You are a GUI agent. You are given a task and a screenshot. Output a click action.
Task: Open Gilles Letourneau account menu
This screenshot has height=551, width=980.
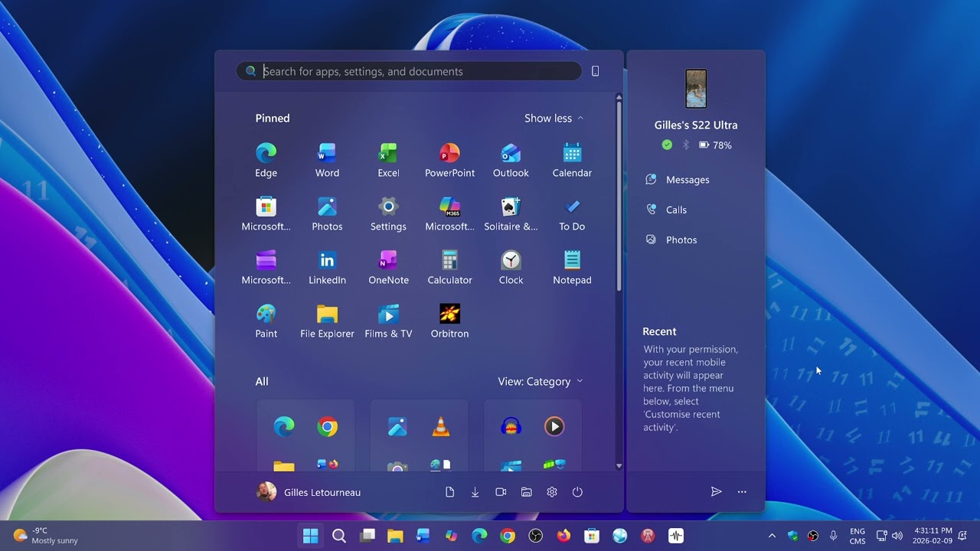(309, 492)
